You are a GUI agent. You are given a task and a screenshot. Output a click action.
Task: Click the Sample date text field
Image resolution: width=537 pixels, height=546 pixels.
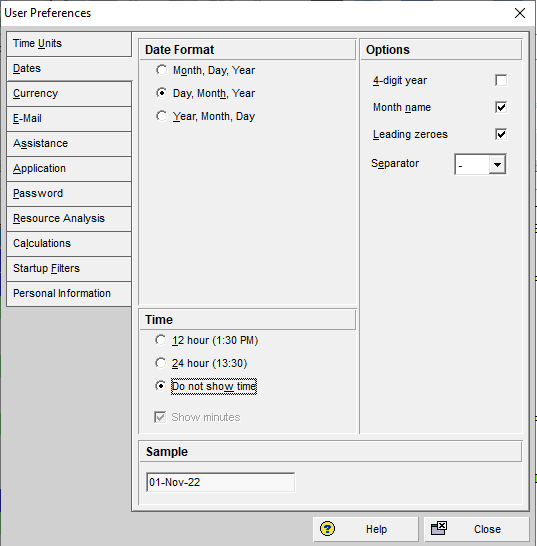coord(220,482)
